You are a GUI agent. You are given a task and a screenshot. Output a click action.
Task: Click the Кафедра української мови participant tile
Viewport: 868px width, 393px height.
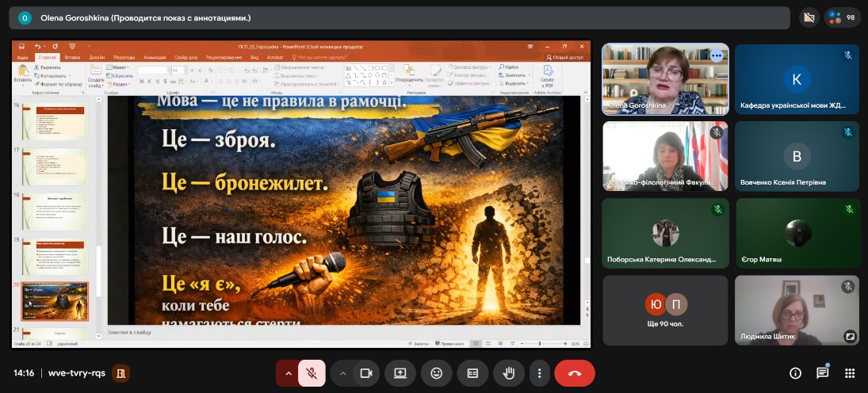(797, 79)
